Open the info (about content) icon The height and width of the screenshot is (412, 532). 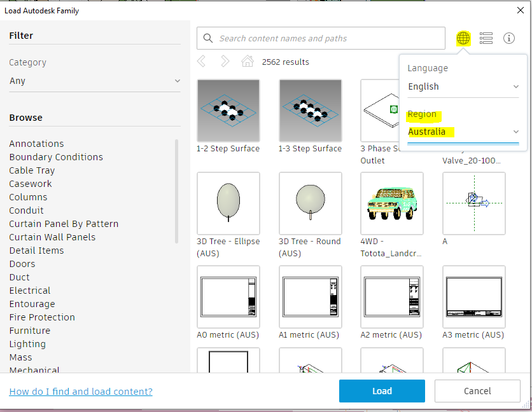(508, 38)
